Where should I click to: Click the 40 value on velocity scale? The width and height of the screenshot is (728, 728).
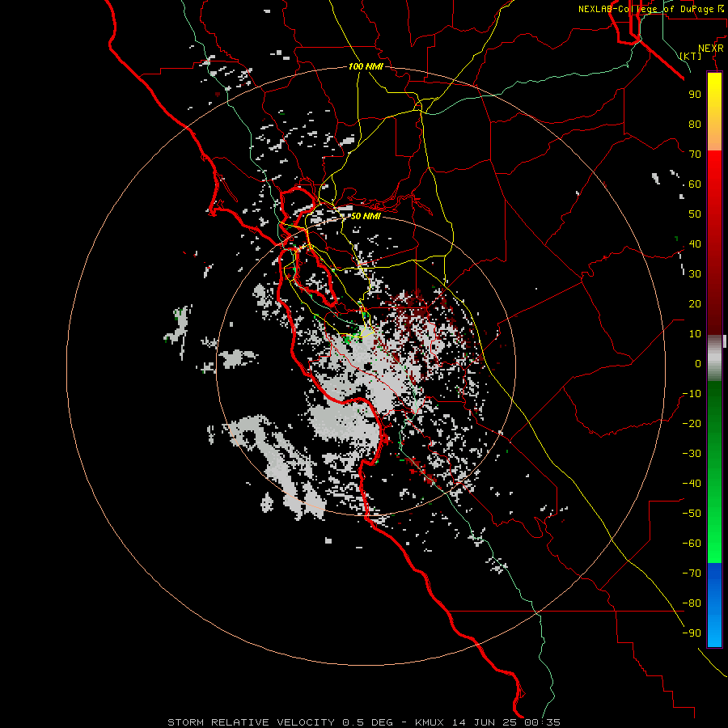(x=695, y=244)
